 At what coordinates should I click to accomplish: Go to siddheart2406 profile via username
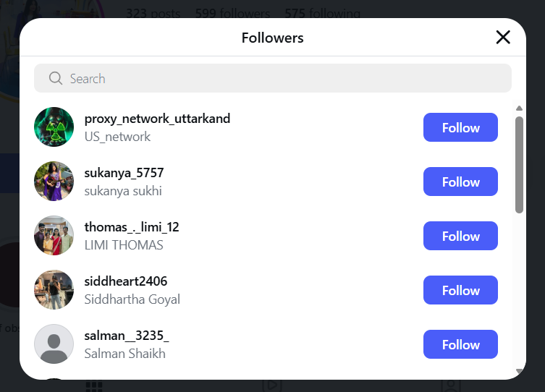point(126,281)
